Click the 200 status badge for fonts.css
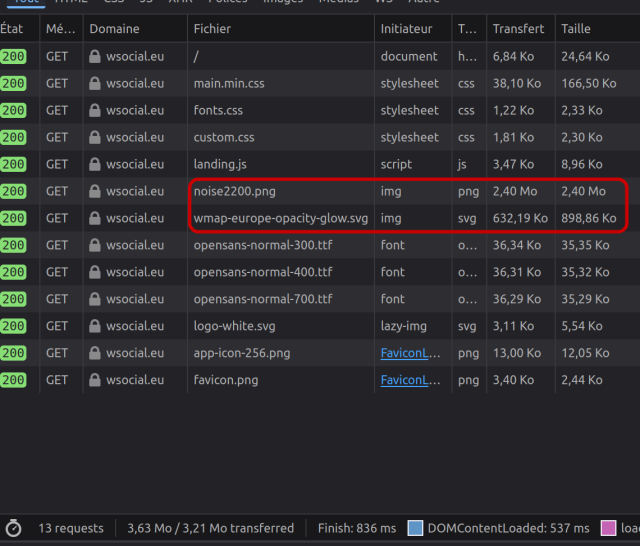The width and height of the screenshot is (640, 546). (14, 110)
